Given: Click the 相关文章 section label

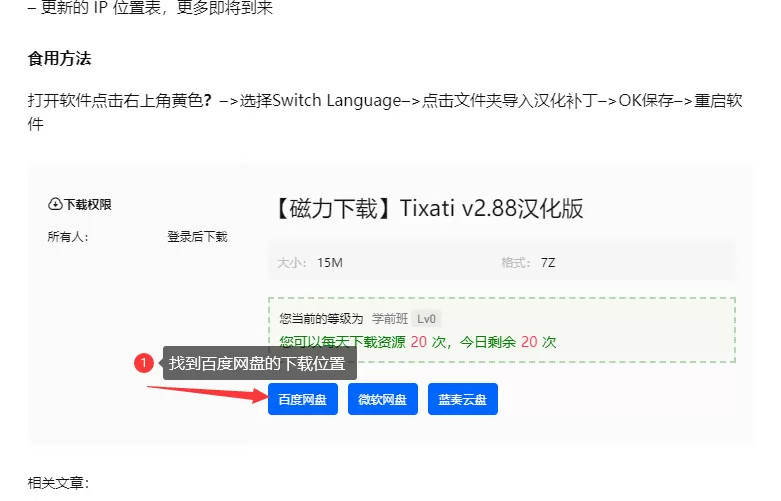Looking at the screenshot, I should (58, 483).
